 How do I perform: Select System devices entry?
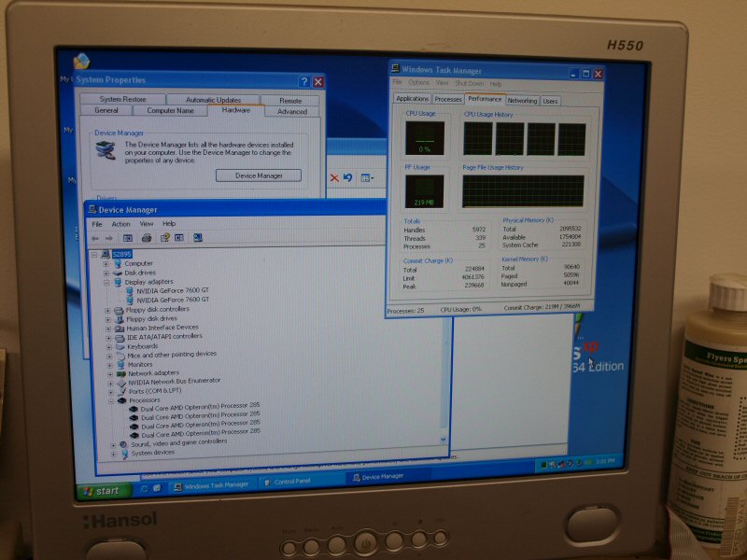(x=152, y=453)
